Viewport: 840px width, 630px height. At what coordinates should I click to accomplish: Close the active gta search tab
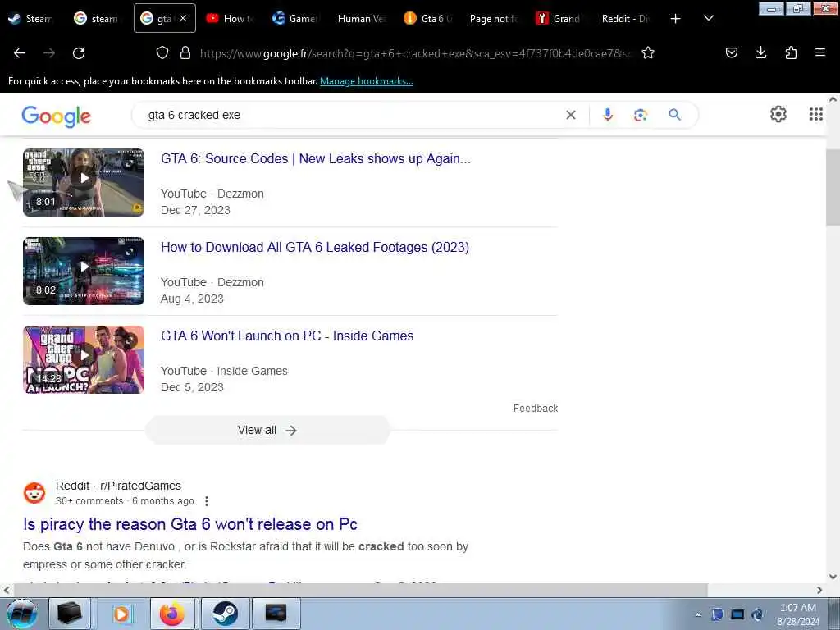coord(183,18)
